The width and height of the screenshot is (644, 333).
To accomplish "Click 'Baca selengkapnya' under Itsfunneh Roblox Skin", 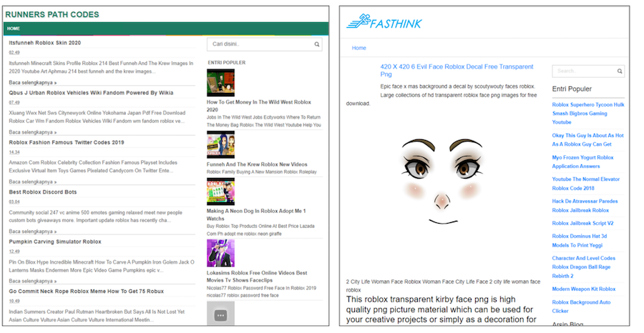I will (x=33, y=82).
